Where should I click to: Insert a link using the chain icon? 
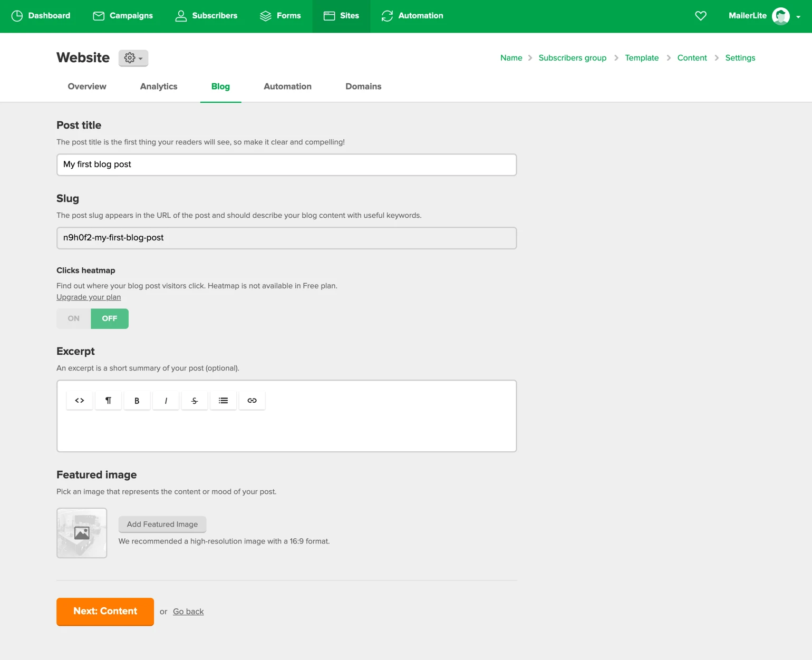[x=252, y=401]
